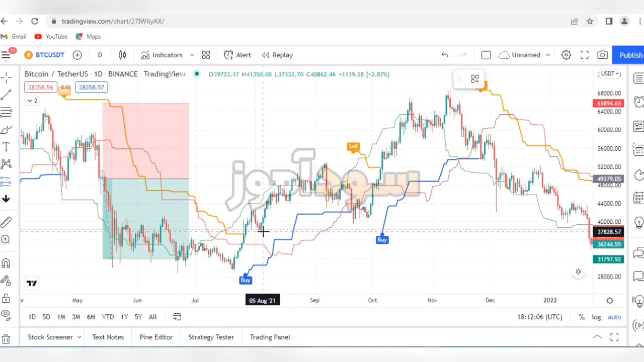Viewport: 644px width, 362px height.
Task: Set time range to 1M
Action: coord(61,317)
